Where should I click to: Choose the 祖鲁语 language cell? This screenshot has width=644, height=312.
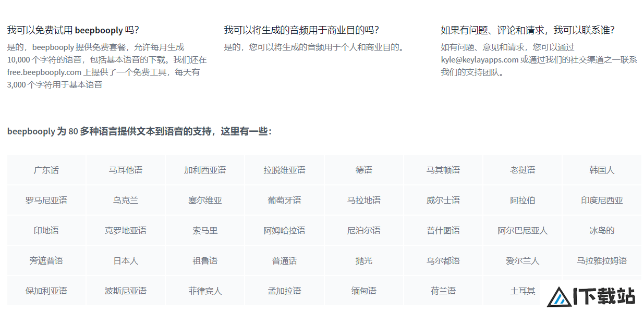(x=205, y=260)
